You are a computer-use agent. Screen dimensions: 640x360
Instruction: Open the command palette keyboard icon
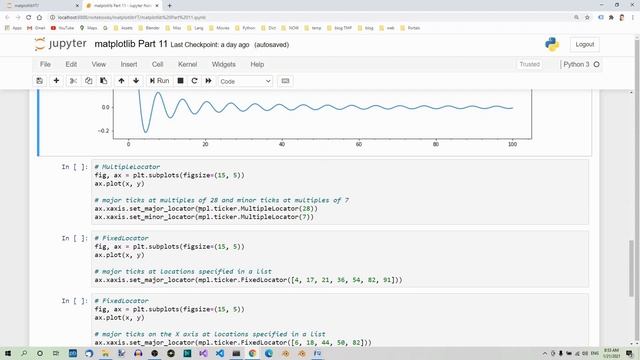click(x=285, y=81)
